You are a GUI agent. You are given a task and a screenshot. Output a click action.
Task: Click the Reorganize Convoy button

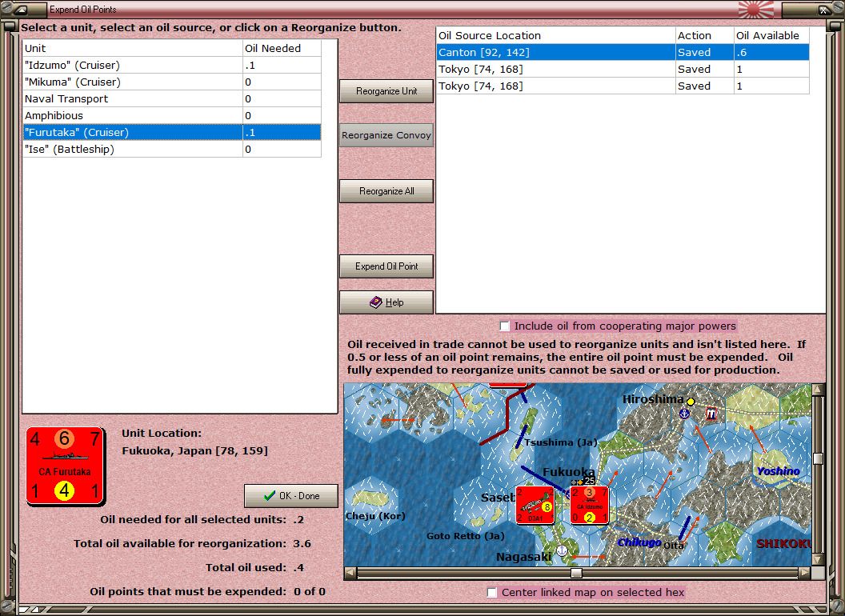coord(386,135)
